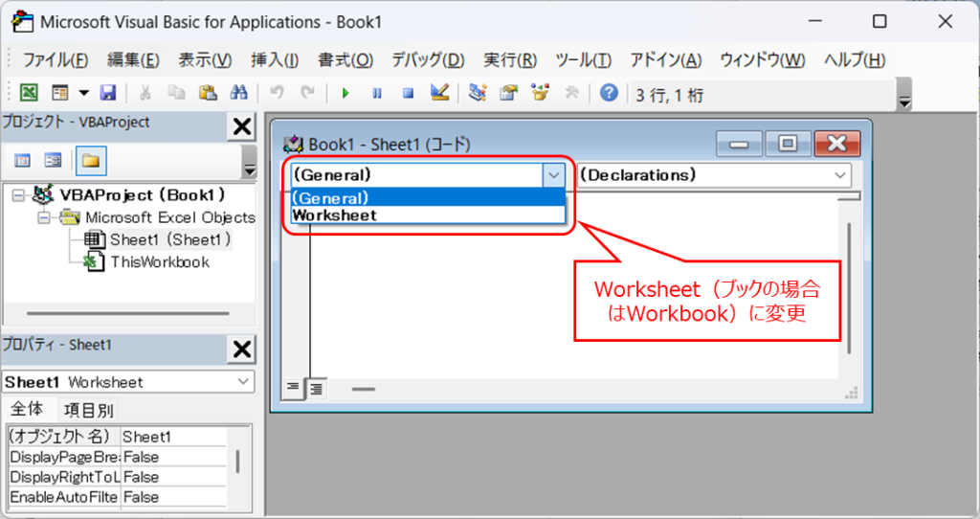This screenshot has width=980, height=519.
Task: Choose Worksheet from the object list
Action: click(x=428, y=215)
